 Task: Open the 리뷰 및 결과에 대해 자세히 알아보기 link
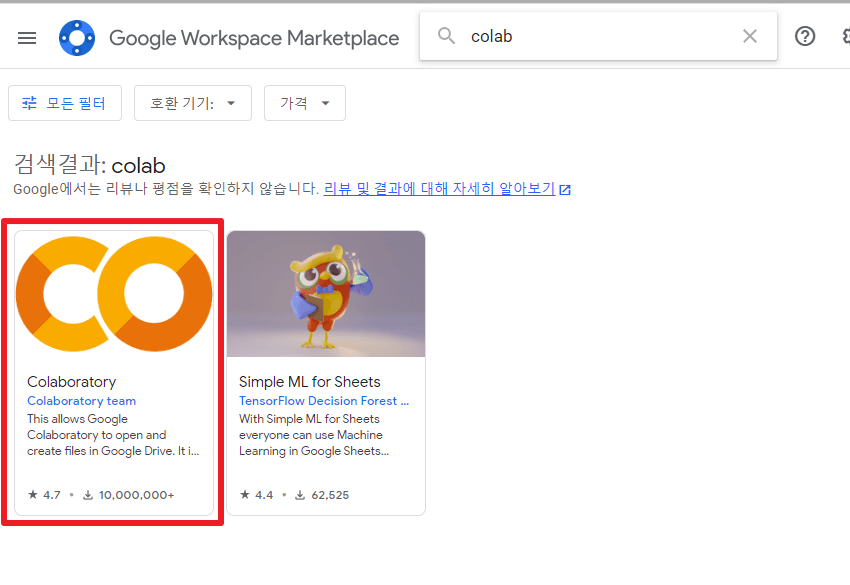439,189
